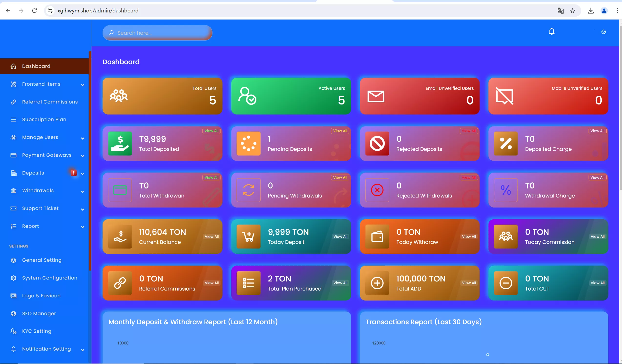Click the Total Plan Purchased list icon

coord(248,283)
